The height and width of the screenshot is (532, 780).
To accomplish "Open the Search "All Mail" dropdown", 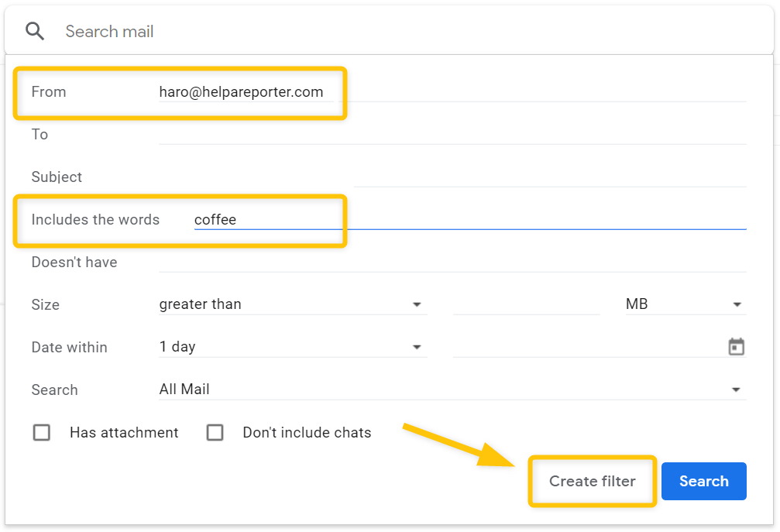I will pyautogui.click(x=452, y=390).
